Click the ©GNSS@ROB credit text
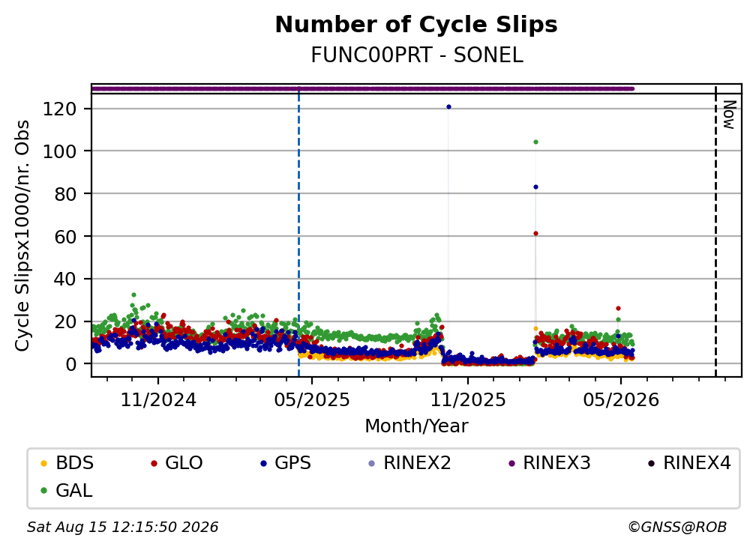Viewport: 756px width, 550px height. point(677,528)
